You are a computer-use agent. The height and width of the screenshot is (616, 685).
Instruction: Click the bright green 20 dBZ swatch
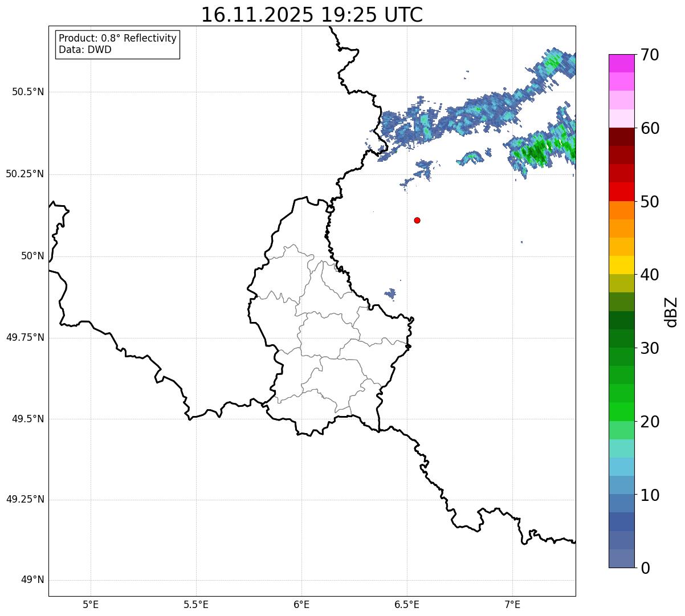pos(621,412)
